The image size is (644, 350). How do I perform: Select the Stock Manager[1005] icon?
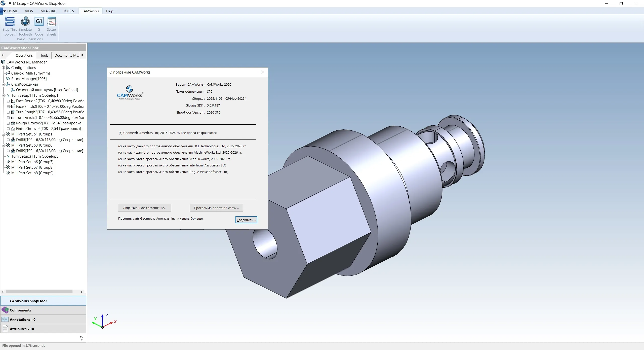(x=8, y=79)
